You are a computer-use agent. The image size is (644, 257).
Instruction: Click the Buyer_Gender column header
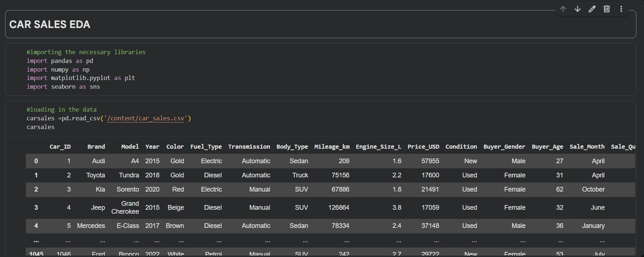pyautogui.click(x=504, y=146)
